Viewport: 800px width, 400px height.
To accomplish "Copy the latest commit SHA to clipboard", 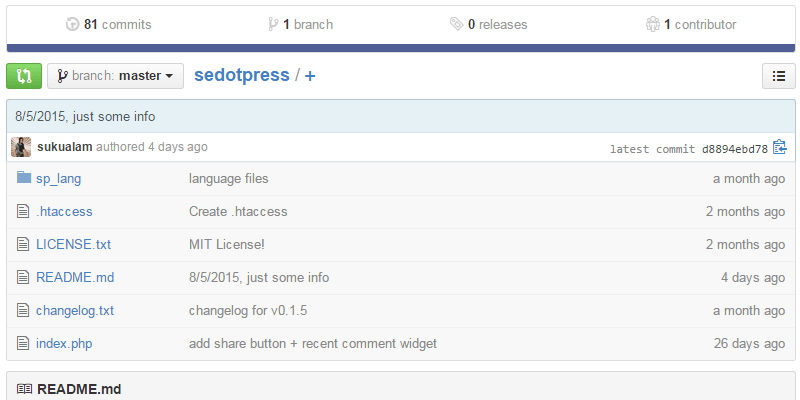I will point(780,148).
